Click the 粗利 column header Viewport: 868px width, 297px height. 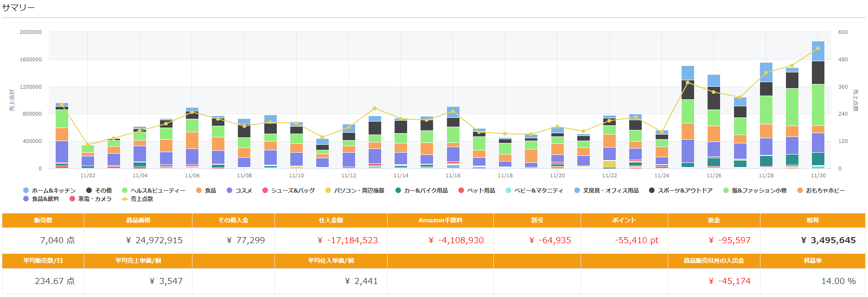pos(812,220)
